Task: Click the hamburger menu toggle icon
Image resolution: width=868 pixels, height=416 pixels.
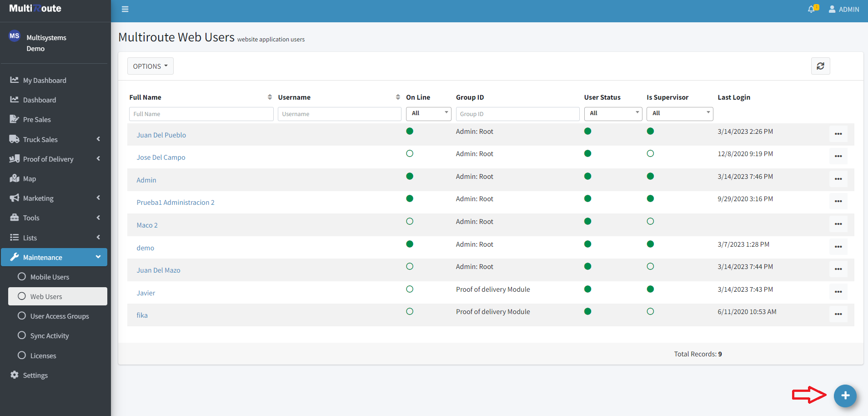Action: pos(125,9)
